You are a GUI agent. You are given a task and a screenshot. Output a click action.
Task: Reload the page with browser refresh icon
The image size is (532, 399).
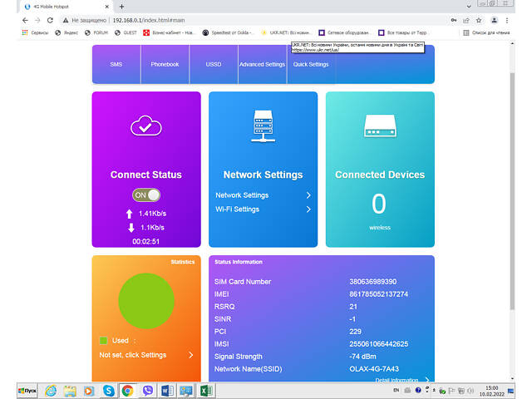pyautogui.click(x=51, y=20)
